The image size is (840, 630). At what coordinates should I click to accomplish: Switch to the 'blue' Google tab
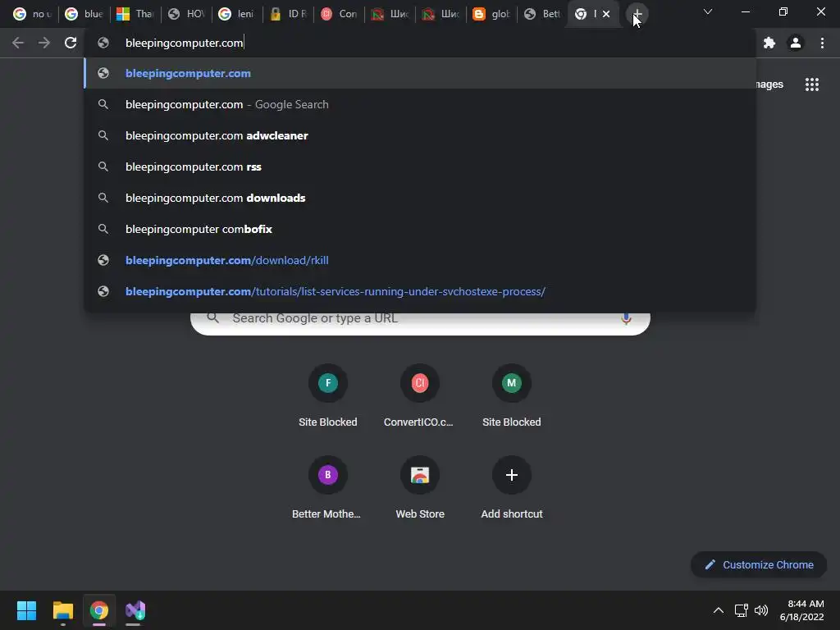point(84,14)
